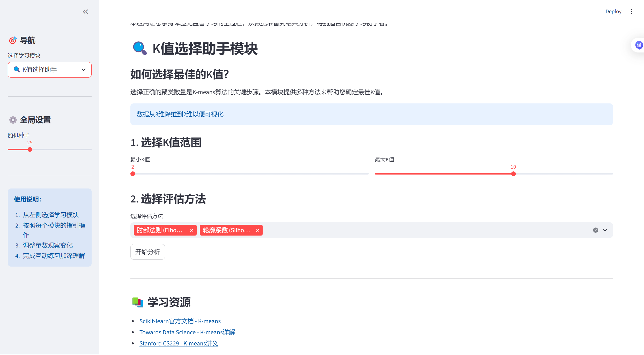Click the magnifier icon in module selector

17,70
